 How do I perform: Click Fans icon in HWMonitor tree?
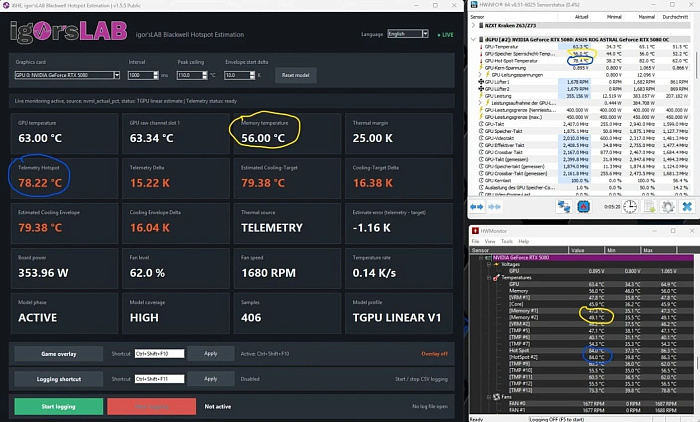pos(496,397)
